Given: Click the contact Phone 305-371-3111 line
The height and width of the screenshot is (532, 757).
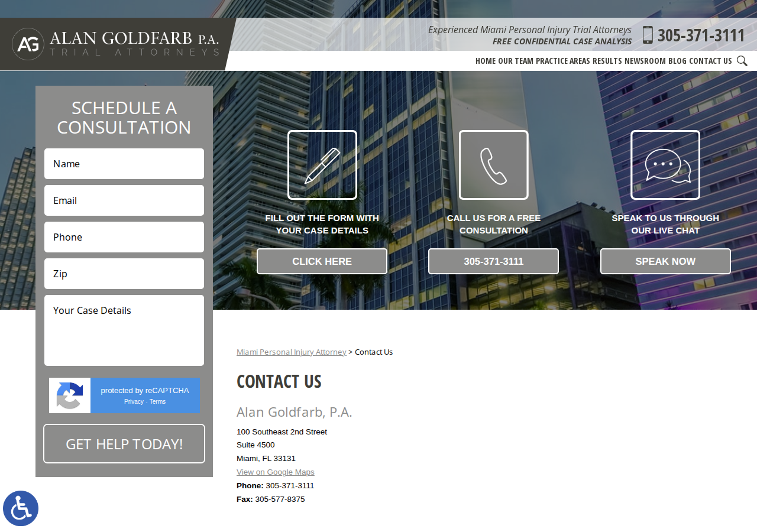Looking at the screenshot, I should 276,485.
